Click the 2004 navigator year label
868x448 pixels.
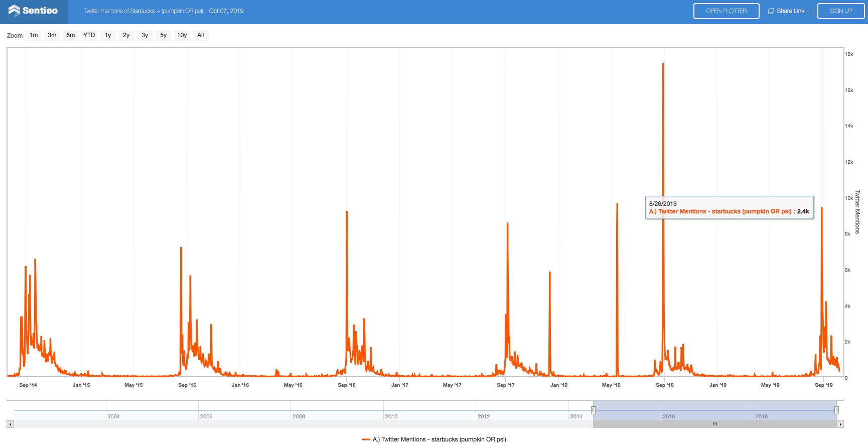114,416
